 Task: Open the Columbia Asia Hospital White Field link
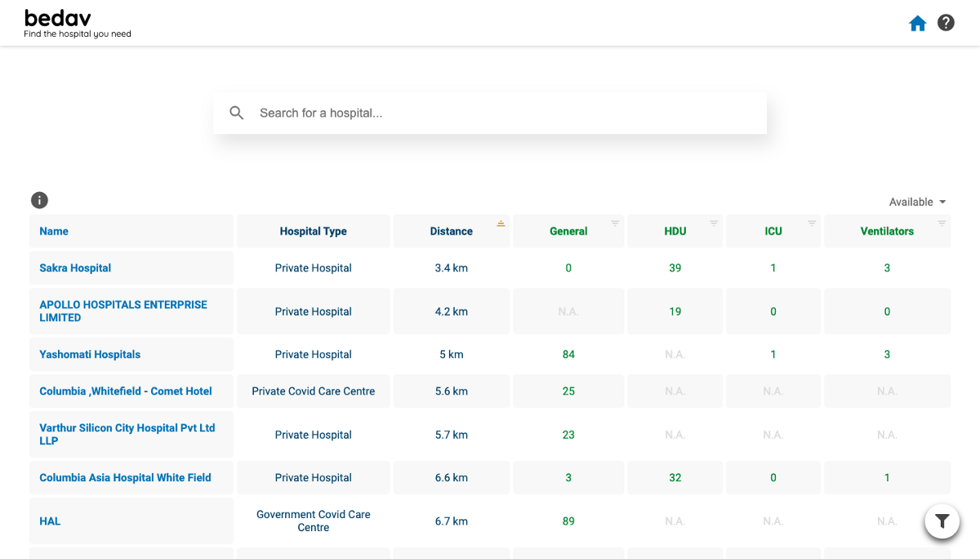coord(125,478)
